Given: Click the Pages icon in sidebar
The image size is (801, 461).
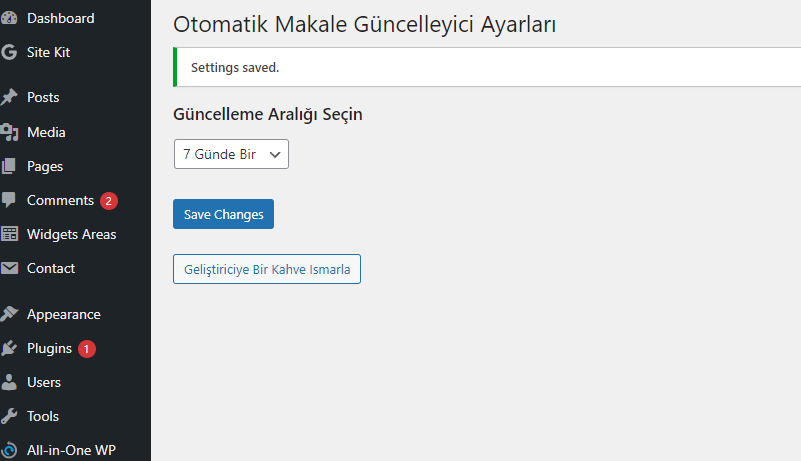Looking at the screenshot, I should [x=9, y=166].
